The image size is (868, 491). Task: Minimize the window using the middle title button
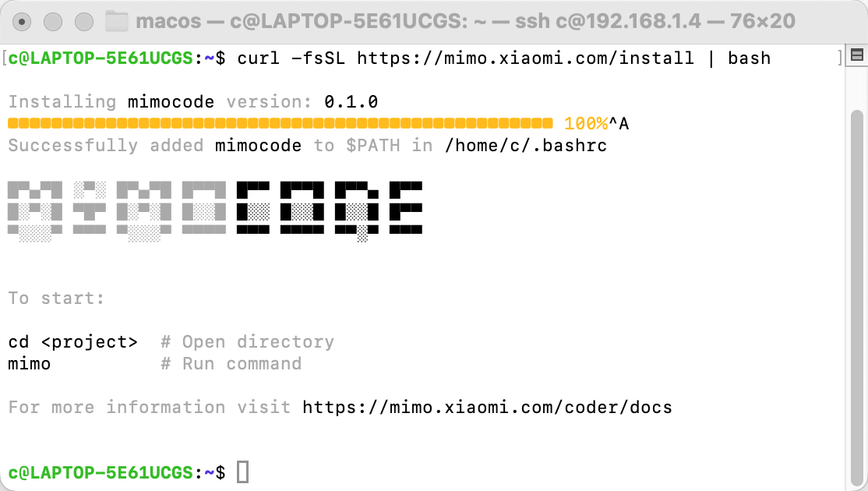[53, 22]
